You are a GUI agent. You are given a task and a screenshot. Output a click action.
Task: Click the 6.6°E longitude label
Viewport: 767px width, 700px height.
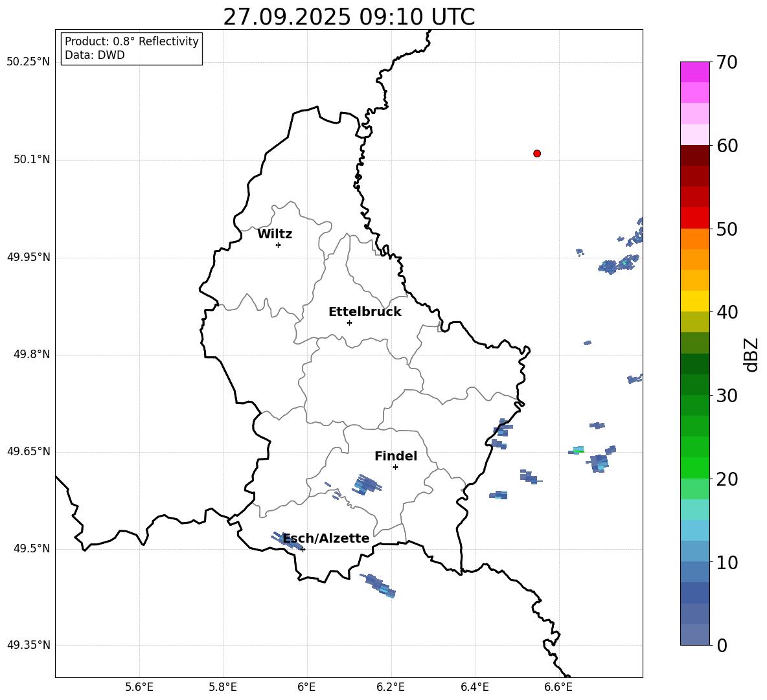tap(558, 687)
